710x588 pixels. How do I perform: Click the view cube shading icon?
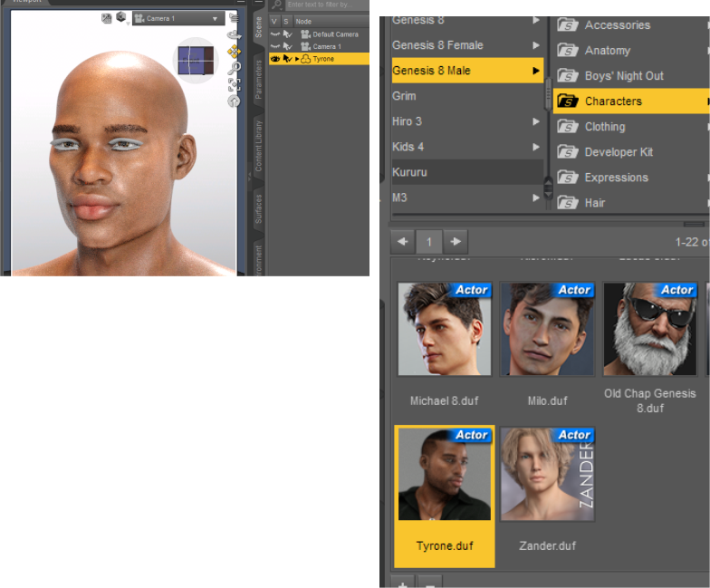pos(121,18)
